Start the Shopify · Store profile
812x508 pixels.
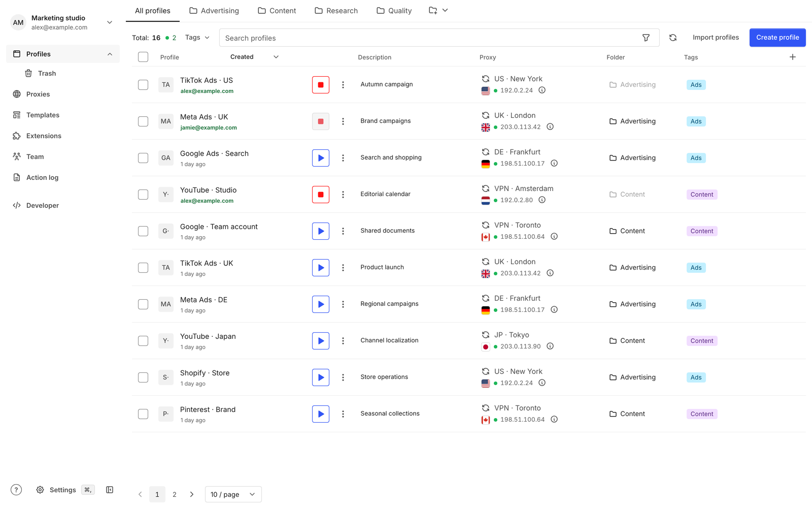click(321, 377)
